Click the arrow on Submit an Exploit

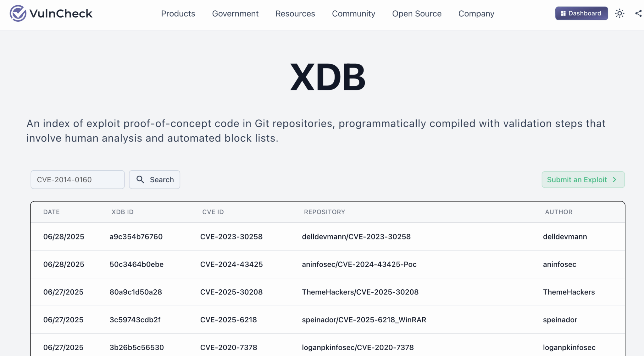click(614, 179)
